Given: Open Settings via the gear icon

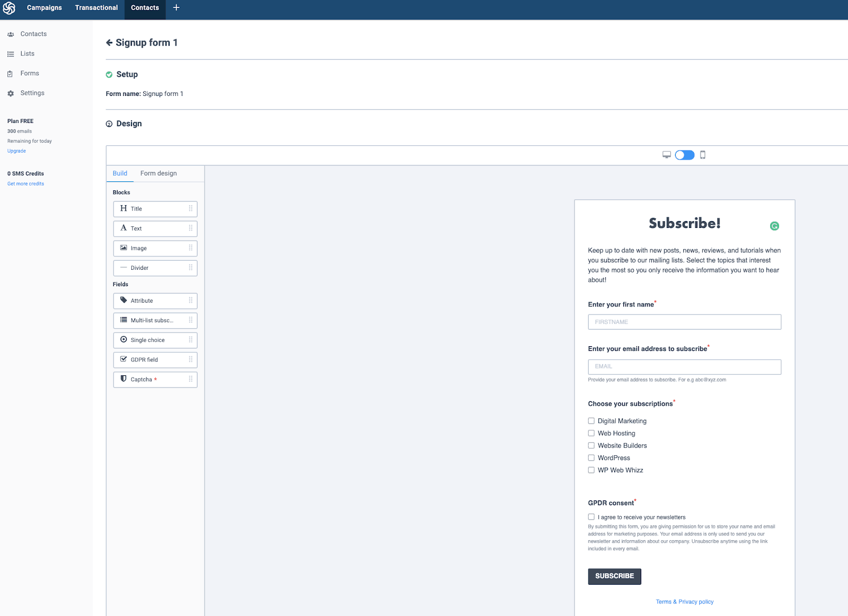Looking at the screenshot, I should click(x=11, y=93).
